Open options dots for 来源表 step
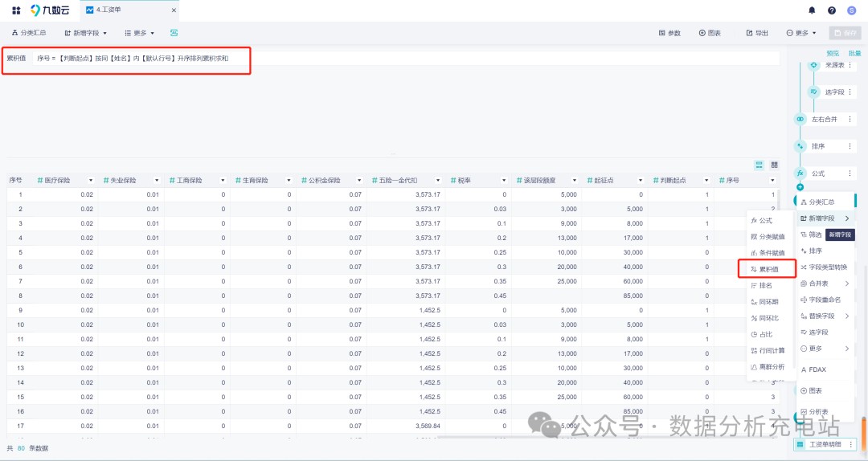The height and width of the screenshot is (461, 868). tap(850, 65)
